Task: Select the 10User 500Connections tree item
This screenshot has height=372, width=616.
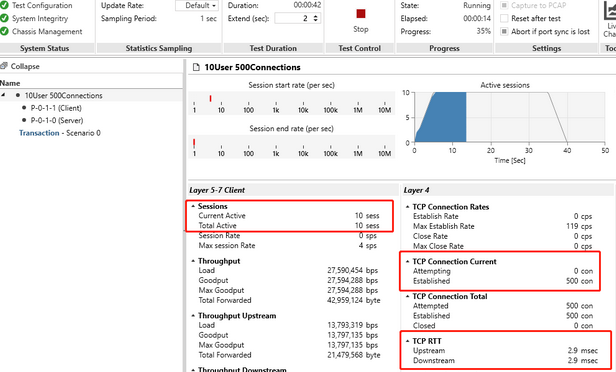Action: 64,95
